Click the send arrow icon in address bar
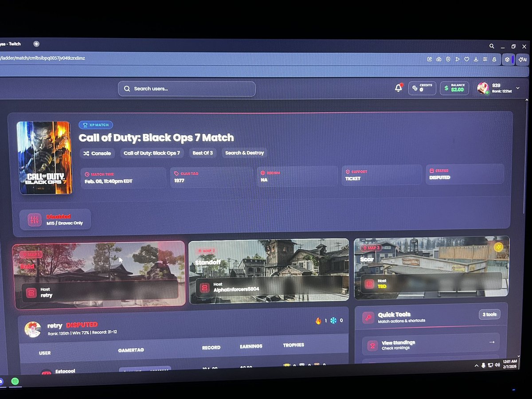Viewport: 532px width, 399px height. tap(457, 59)
